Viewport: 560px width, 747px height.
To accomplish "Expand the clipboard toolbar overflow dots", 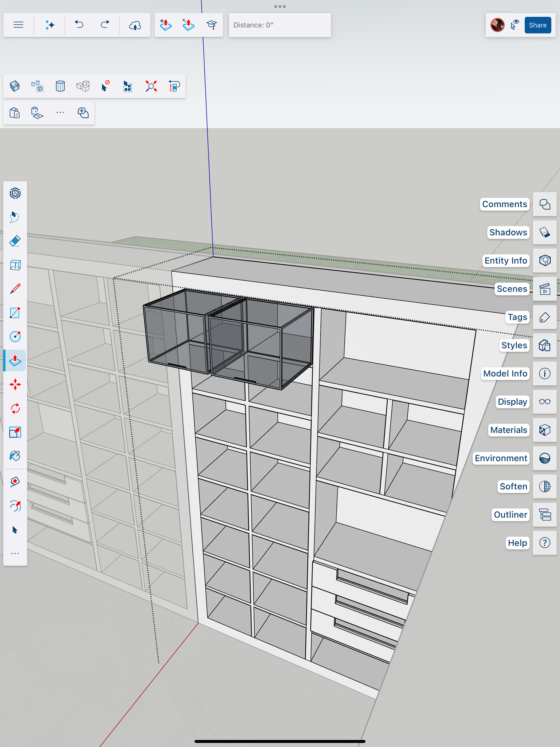I will [x=60, y=112].
